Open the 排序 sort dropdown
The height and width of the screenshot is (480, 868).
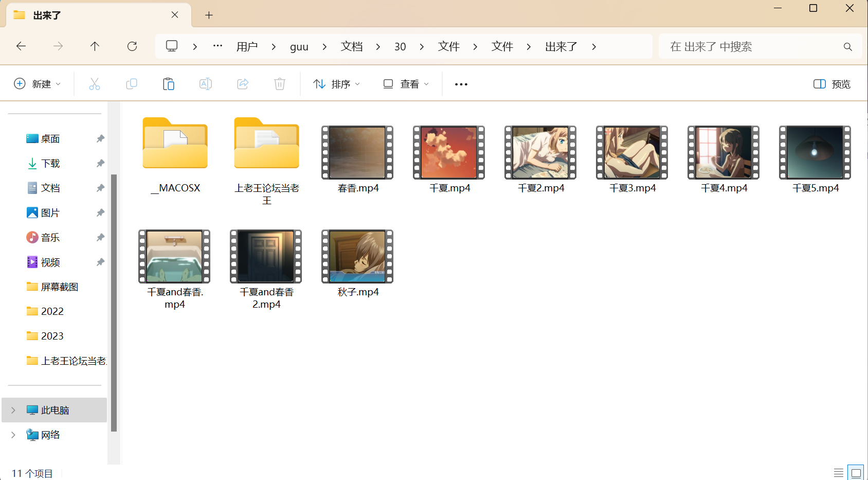(x=336, y=84)
